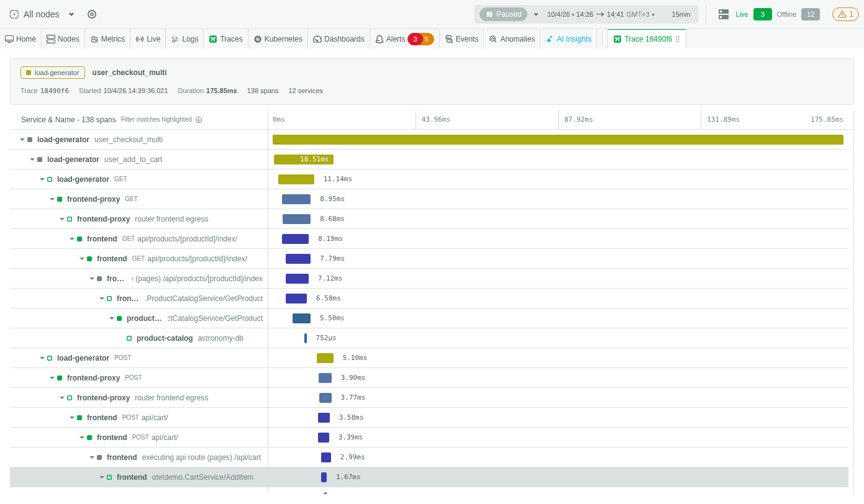Click the Offline nodes count badge 12
This screenshot has width=864, height=504.
click(x=811, y=14)
